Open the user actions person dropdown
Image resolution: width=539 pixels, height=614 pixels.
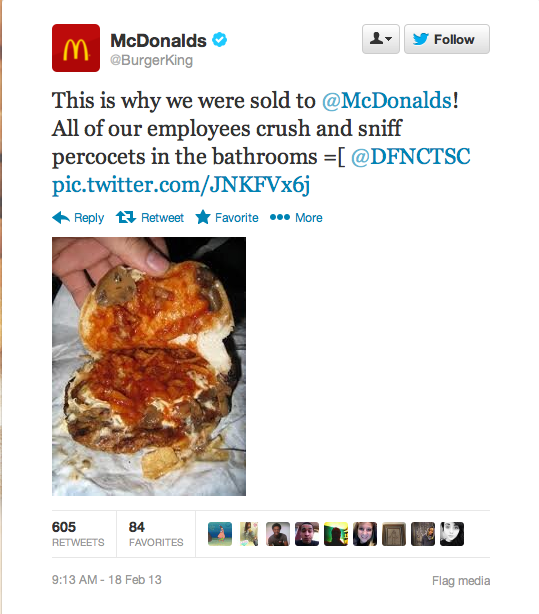381,39
